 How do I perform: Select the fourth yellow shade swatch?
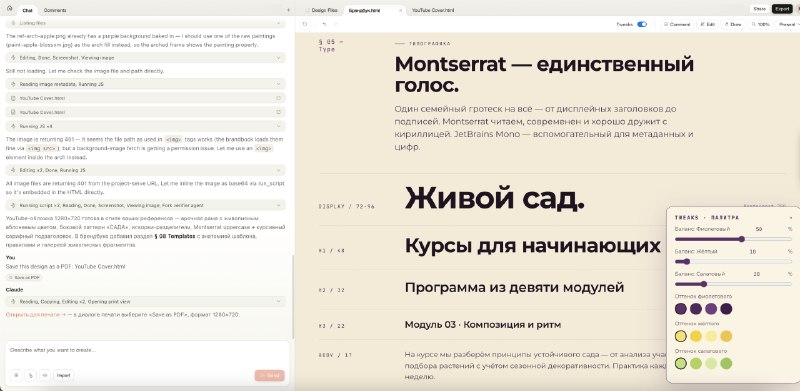click(x=727, y=336)
